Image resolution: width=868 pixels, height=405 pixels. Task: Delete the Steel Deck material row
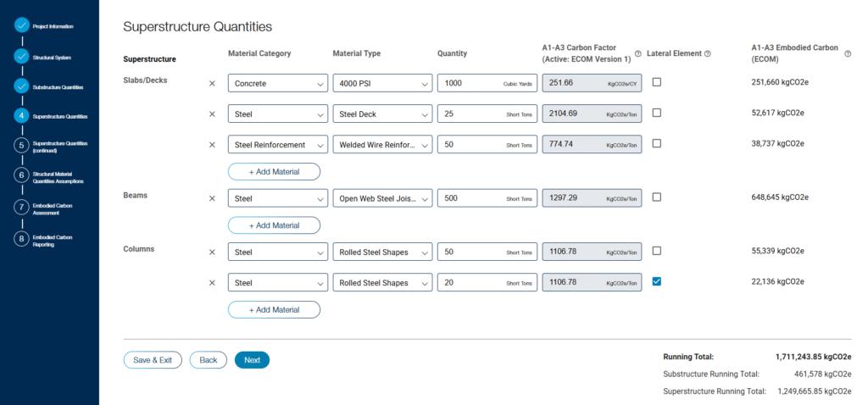click(212, 114)
